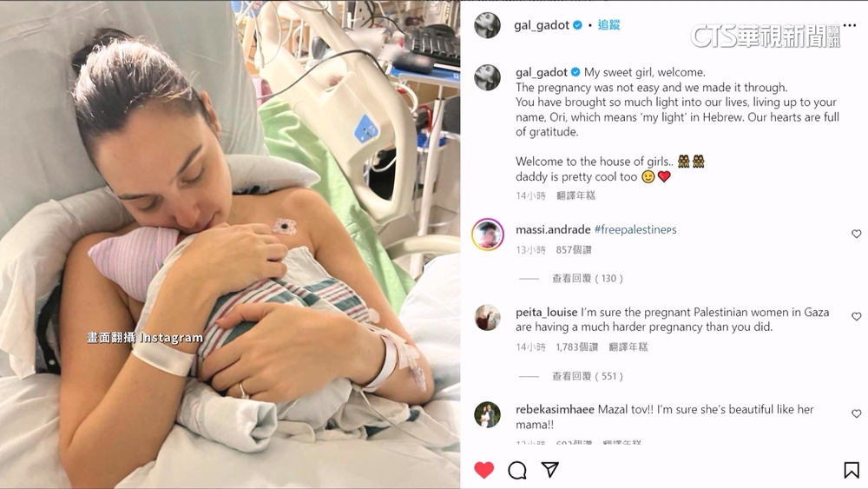Click gal_gadot profile picture in header
The width and height of the screenshot is (868, 489).
coord(487,25)
